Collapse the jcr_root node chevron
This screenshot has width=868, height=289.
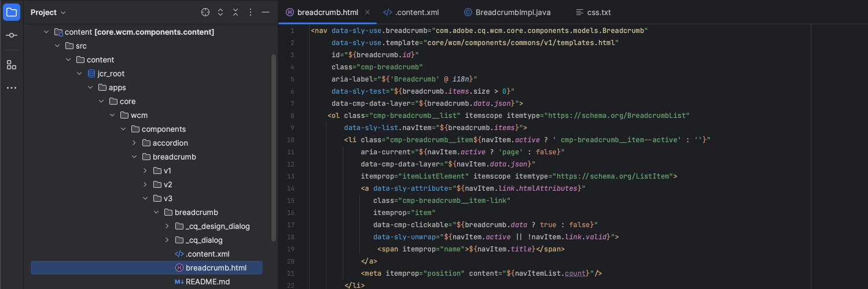point(79,73)
